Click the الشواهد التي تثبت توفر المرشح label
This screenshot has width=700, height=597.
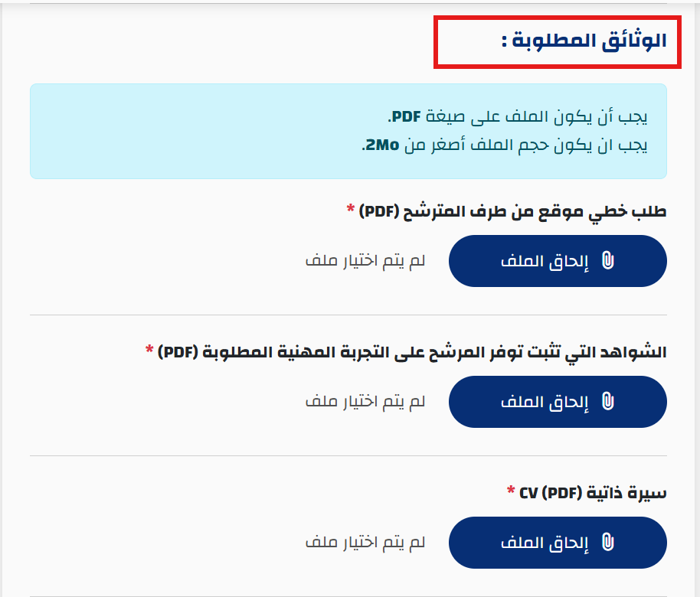(x=413, y=352)
